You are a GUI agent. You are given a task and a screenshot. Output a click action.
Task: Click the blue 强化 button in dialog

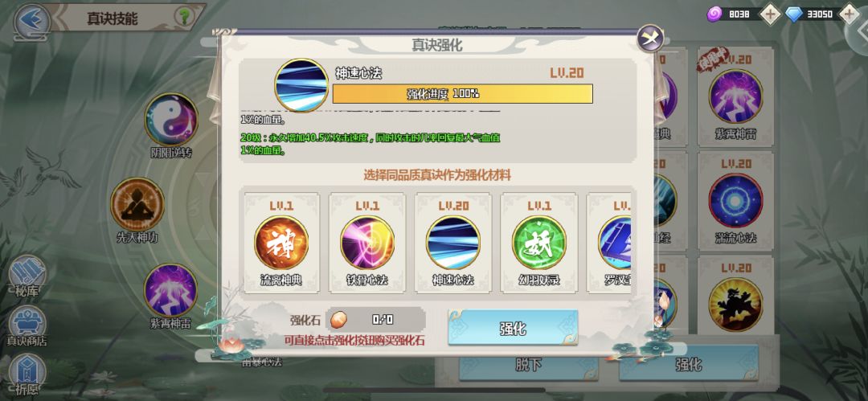[x=513, y=328]
